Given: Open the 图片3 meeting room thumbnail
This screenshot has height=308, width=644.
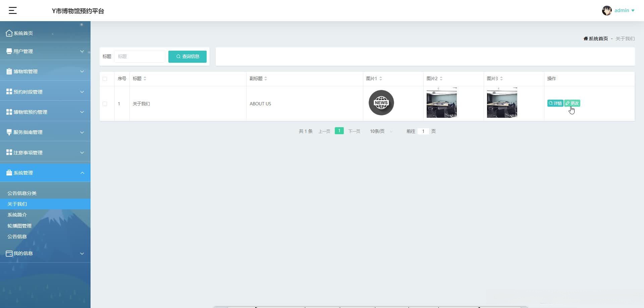Looking at the screenshot, I should pos(502,103).
